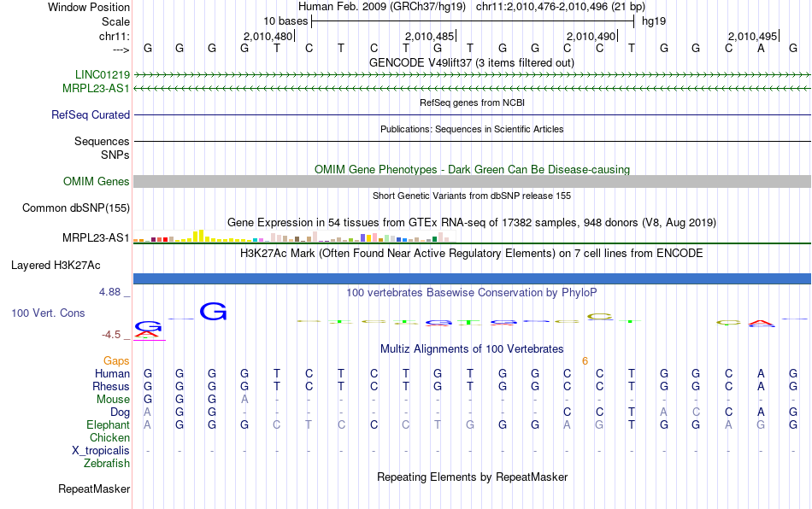Screen dimensions: 812x509
Task: Click the LINC01219 gene track label
Action: [103, 75]
